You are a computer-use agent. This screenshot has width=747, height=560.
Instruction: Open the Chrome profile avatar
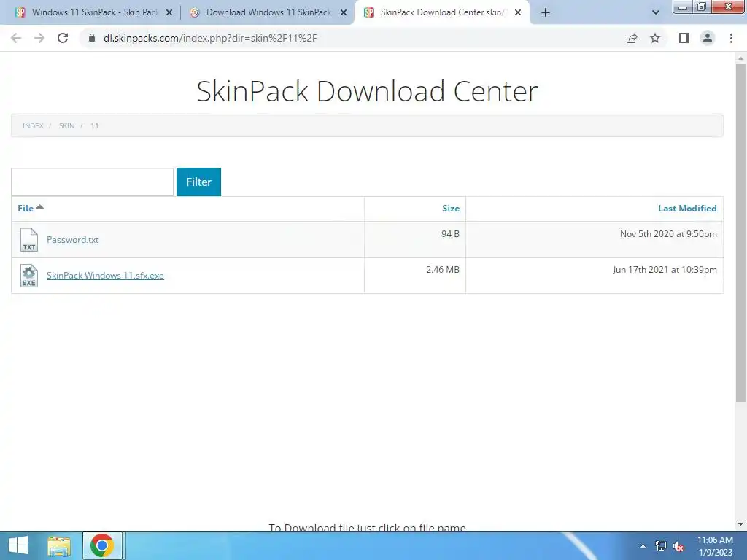pyautogui.click(x=708, y=38)
